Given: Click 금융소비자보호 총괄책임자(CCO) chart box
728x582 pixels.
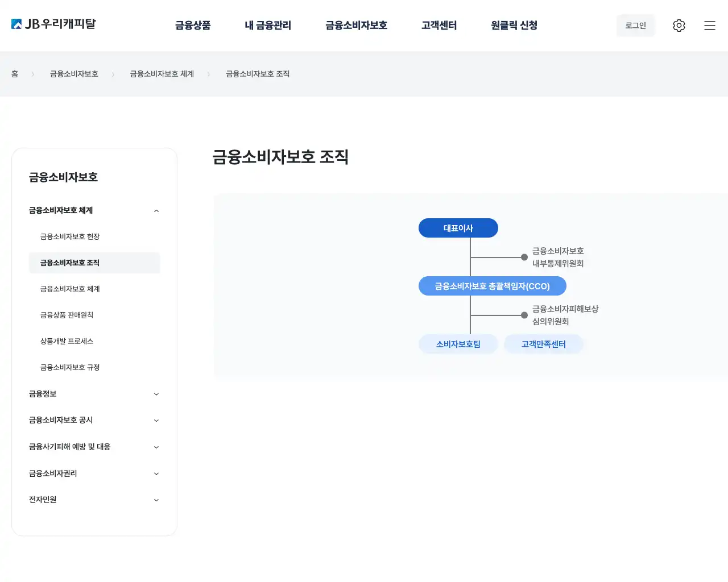Looking at the screenshot, I should (493, 286).
